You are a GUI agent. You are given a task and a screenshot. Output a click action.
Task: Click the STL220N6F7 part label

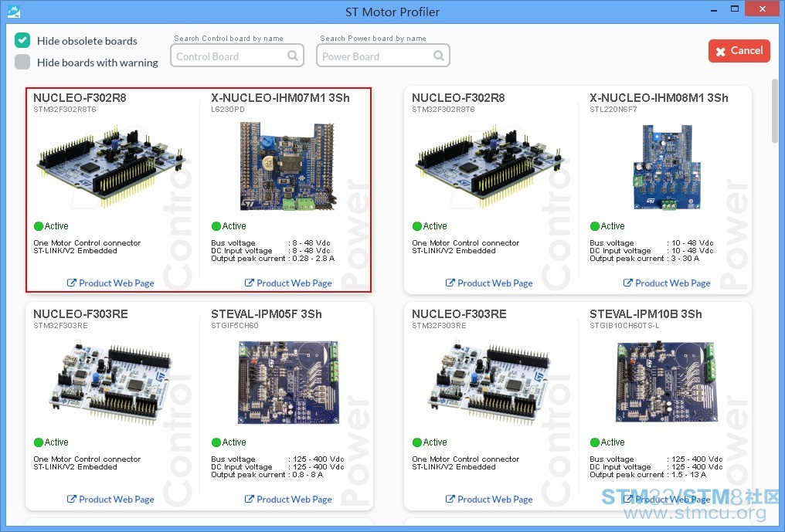click(x=613, y=110)
